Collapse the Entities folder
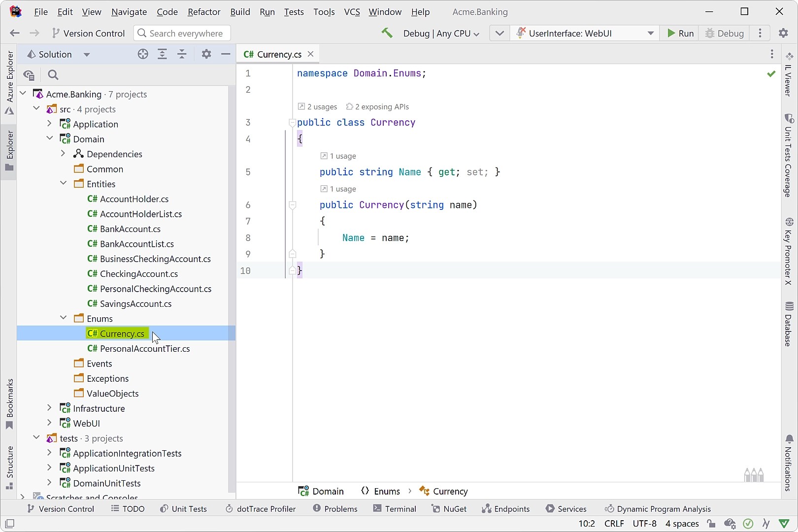 pyautogui.click(x=64, y=183)
